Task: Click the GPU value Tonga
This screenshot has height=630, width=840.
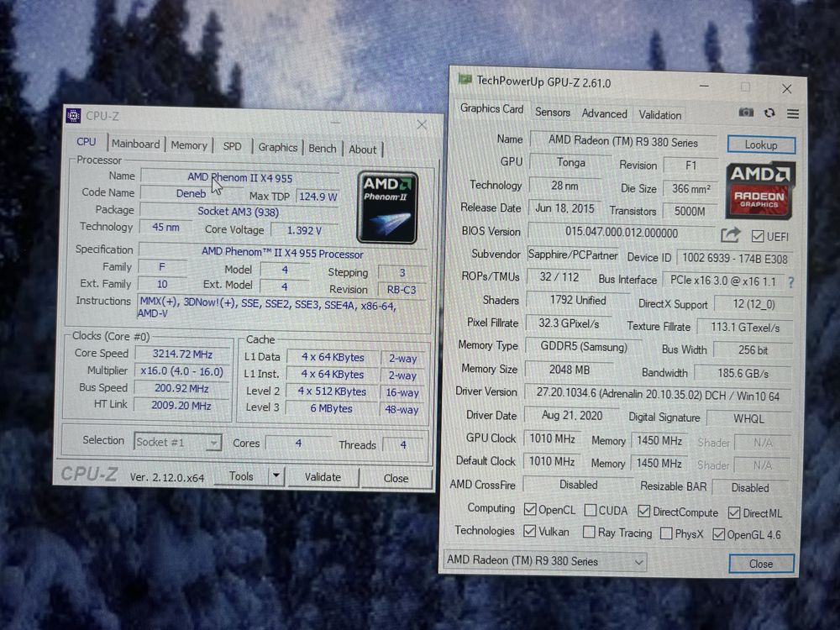Action: tap(570, 162)
